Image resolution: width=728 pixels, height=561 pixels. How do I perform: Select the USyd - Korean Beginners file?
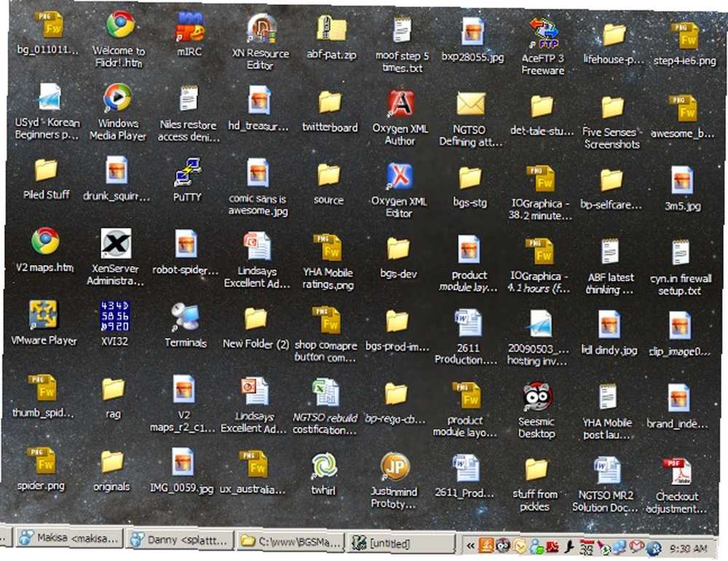click(49, 97)
